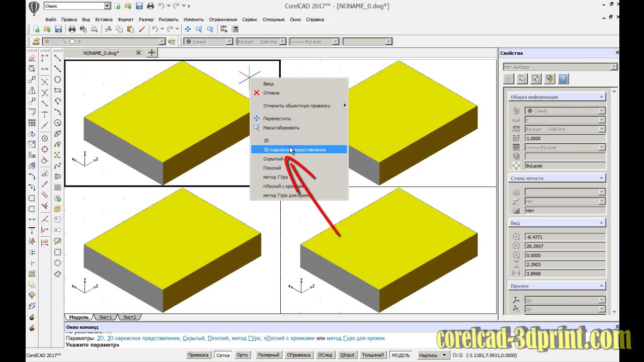Open the Надпись annotation dropdown
The image size is (644, 362).
pyautogui.click(x=433, y=355)
